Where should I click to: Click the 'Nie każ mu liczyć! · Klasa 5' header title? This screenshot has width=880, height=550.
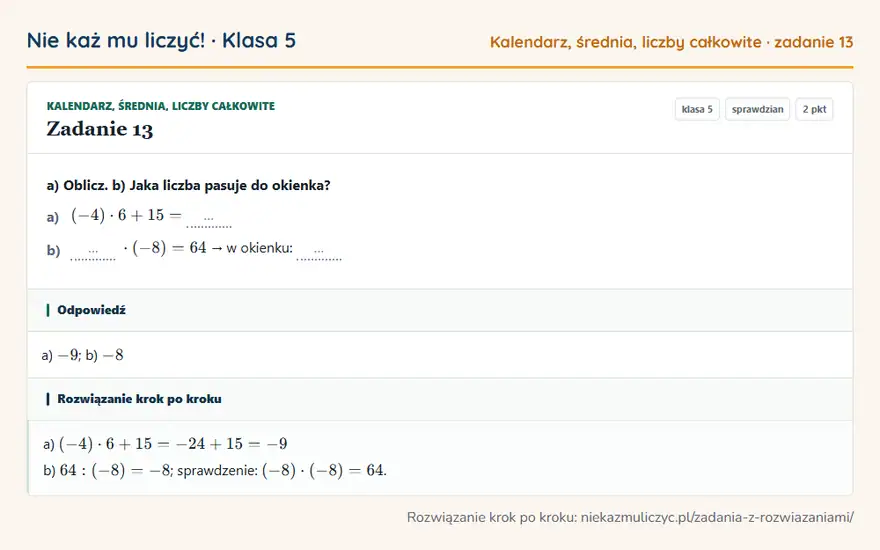click(161, 40)
